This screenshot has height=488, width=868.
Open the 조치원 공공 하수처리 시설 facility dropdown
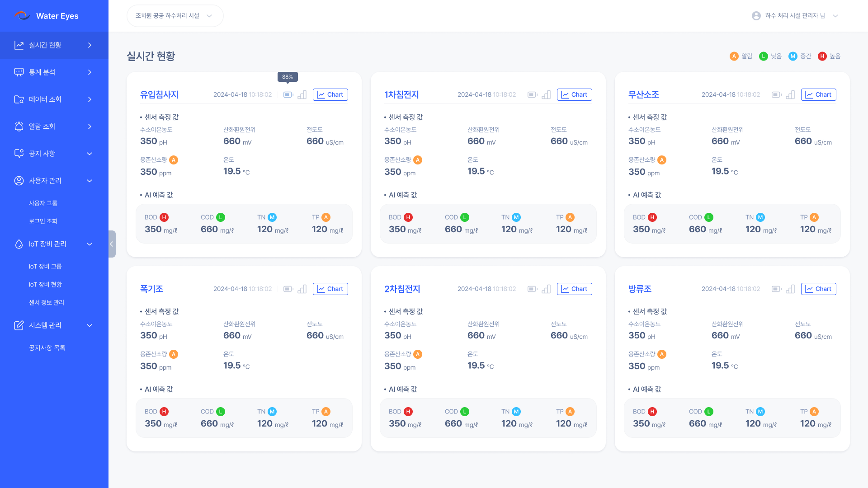(175, 16)
